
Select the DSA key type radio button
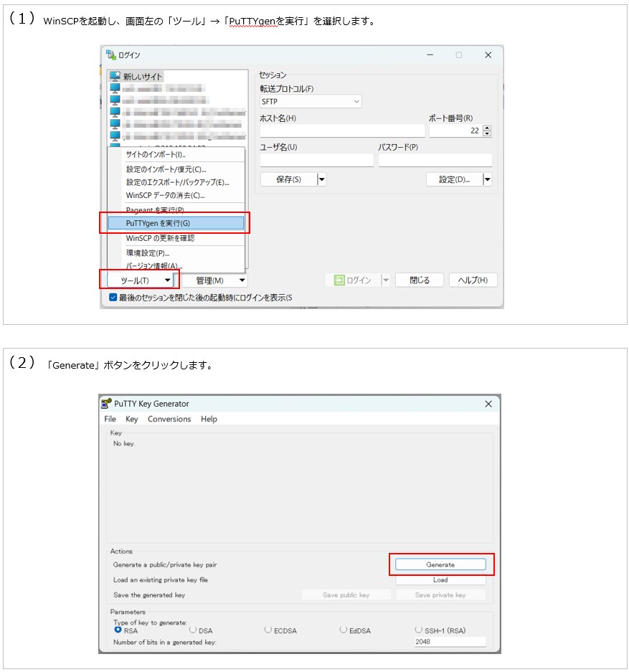tap(193, 630)
